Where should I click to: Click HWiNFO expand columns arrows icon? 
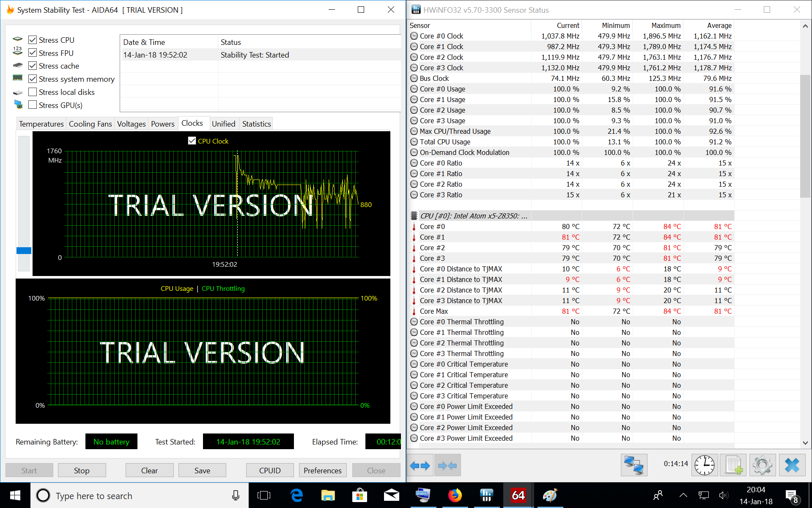coord(420,466)
